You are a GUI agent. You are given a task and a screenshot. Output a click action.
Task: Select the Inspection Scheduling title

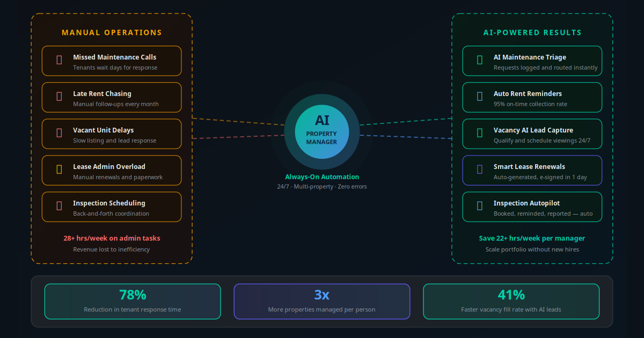(109, 203)
